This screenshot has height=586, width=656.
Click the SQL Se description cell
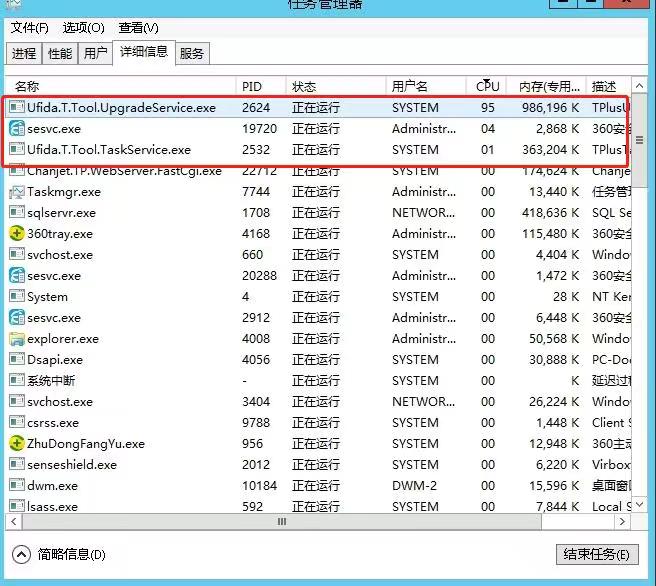click(611, 212)
